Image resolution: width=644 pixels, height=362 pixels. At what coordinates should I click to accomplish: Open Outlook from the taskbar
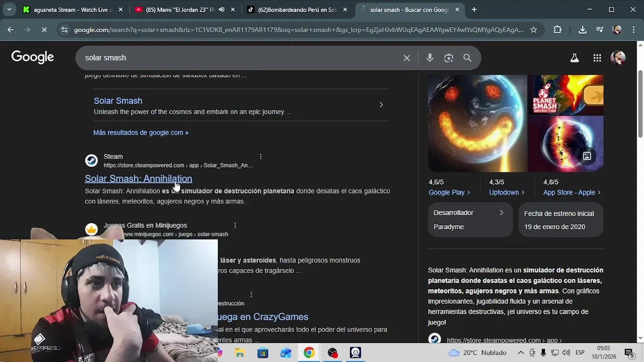286,353
